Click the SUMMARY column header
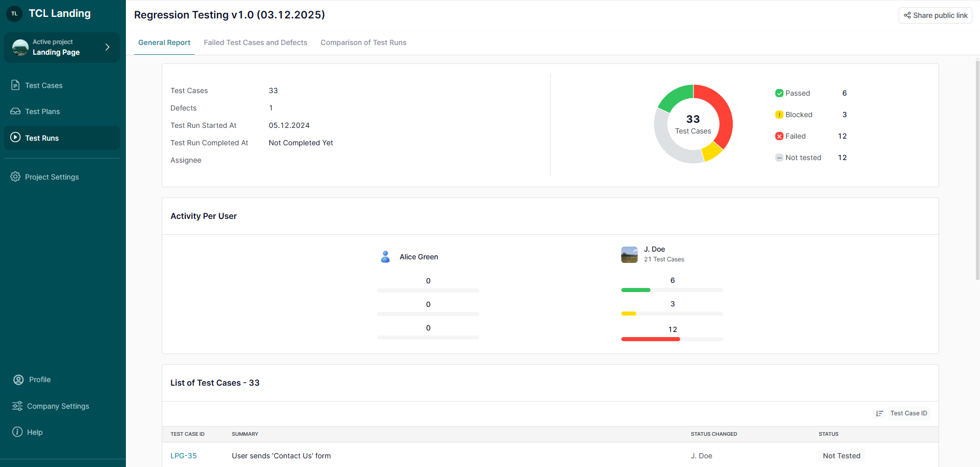This screenshot has width=980, height=467. [245, 434]
